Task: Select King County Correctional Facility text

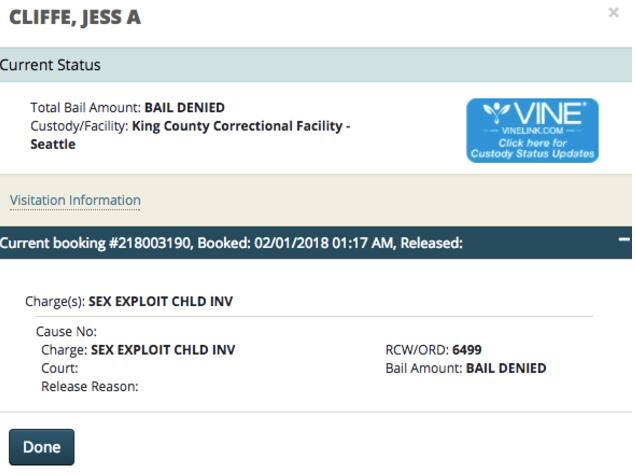Action: (240, 126)
